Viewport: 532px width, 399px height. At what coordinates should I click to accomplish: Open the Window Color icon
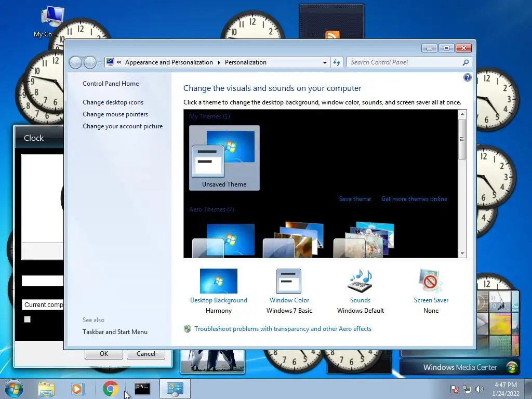click(289, 281)
